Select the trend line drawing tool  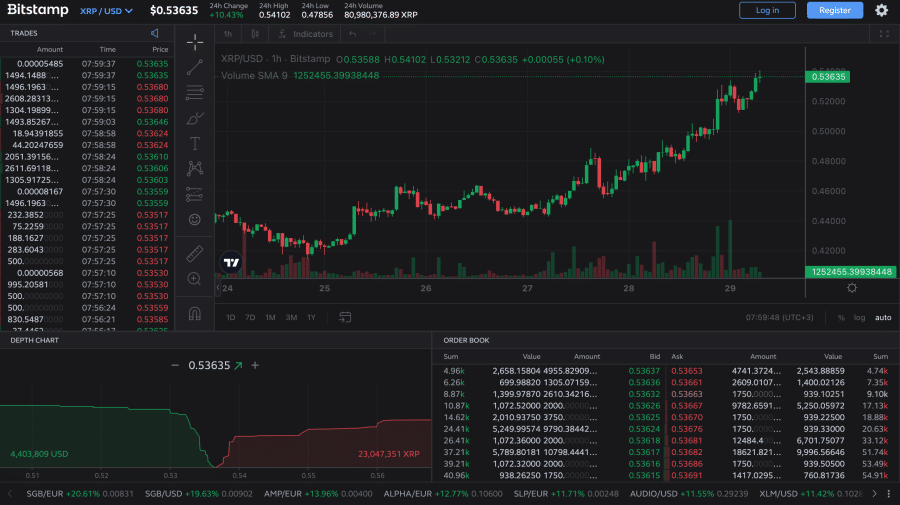pyautogui.click(x=195, y=67)
